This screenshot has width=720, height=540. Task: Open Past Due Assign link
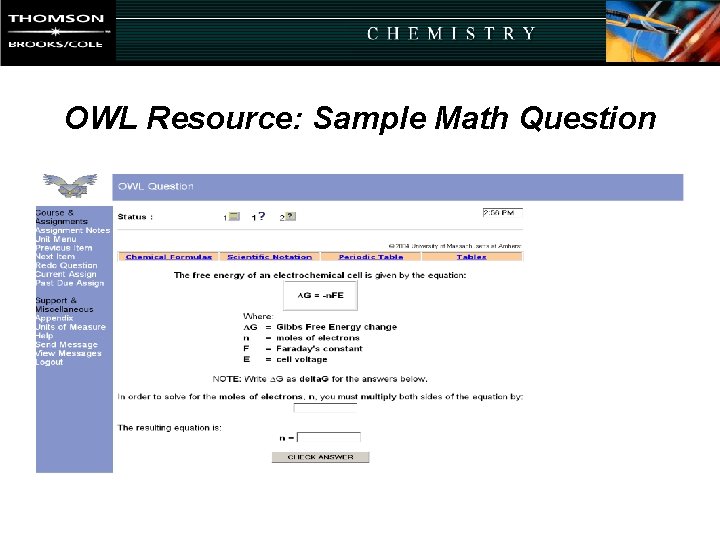70,283
